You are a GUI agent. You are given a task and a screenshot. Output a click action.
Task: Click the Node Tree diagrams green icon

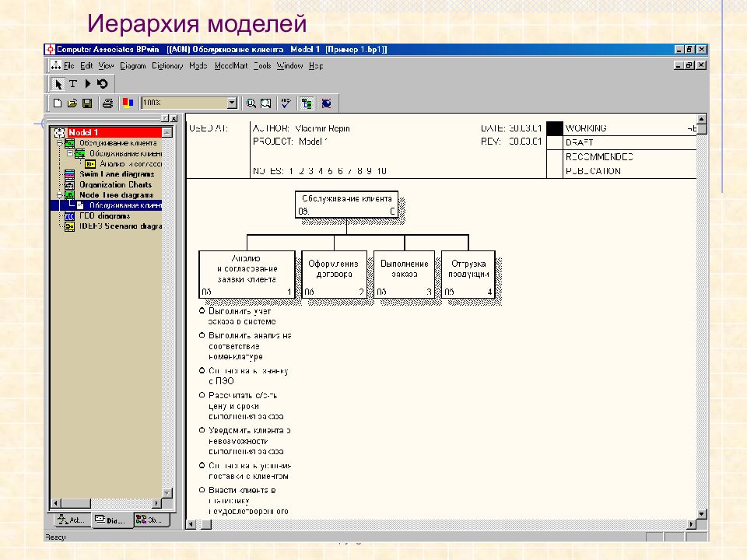69,195
